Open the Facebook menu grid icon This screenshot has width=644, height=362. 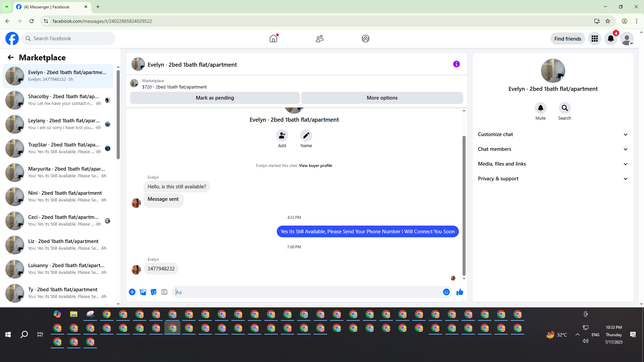pyautogui.click(x=595, y=39)
